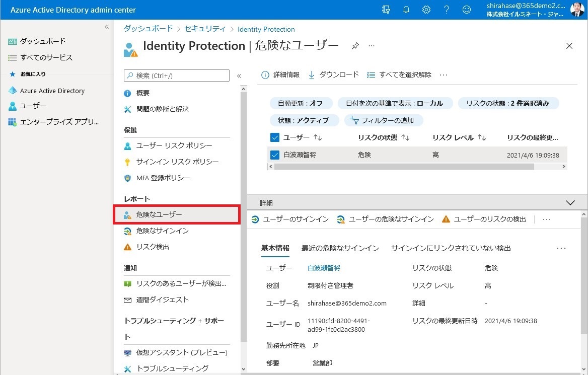Open the feedback smiley icon
The width and height of the screenshot is (588, 375).
click(467, 10)
